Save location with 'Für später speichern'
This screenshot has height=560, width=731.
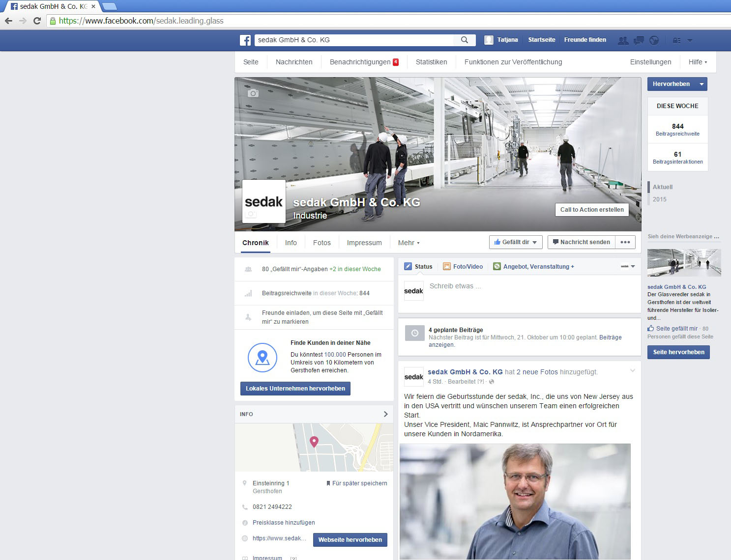click(x=357, y=483)
